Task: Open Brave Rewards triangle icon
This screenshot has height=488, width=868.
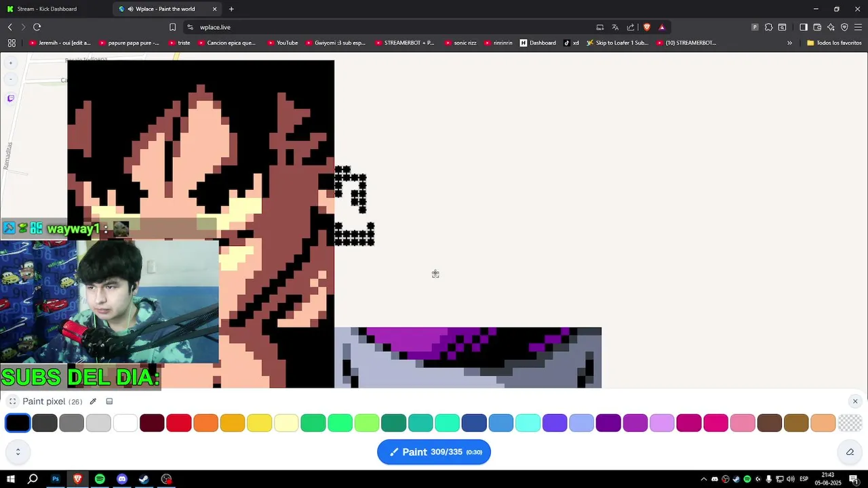Action: click(x=662, y=27)
